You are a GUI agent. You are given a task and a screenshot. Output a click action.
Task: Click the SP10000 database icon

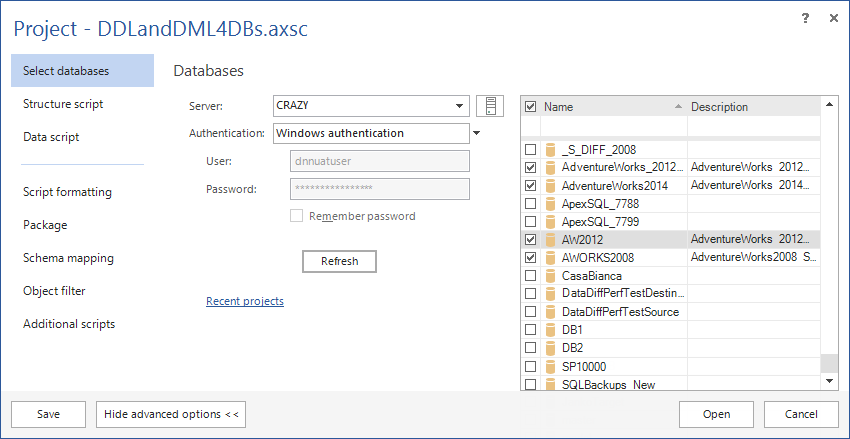(x=549, y=366)
